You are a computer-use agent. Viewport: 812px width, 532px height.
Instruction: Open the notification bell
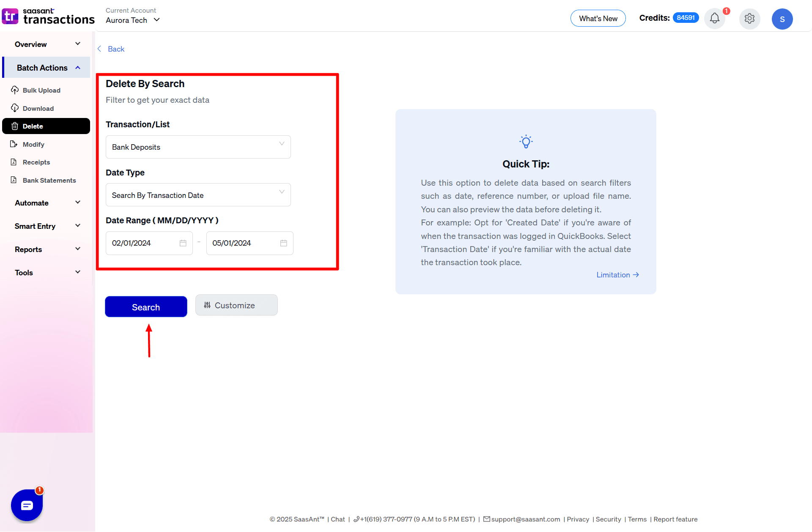714,18
